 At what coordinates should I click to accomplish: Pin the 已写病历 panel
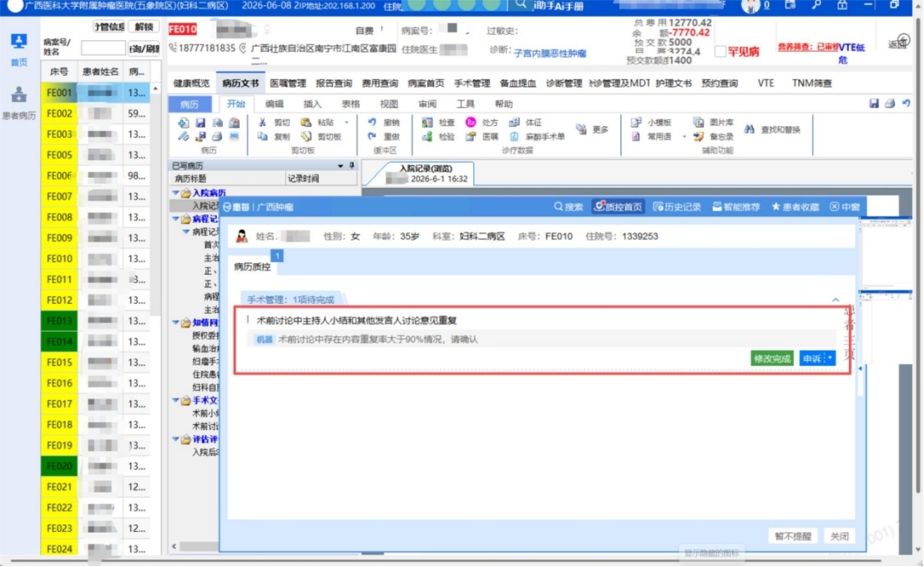[x=351, y=165]
